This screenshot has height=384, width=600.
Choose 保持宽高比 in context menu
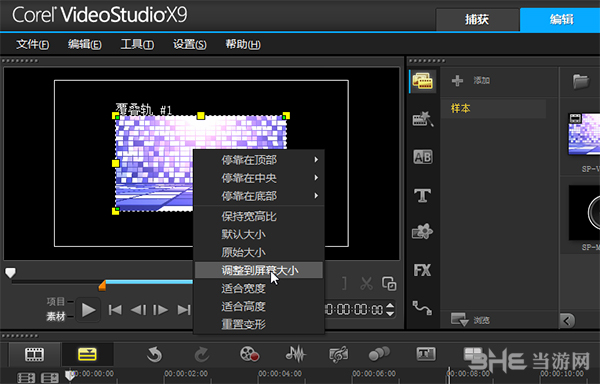pyautogui.click(x=259, y=216)
